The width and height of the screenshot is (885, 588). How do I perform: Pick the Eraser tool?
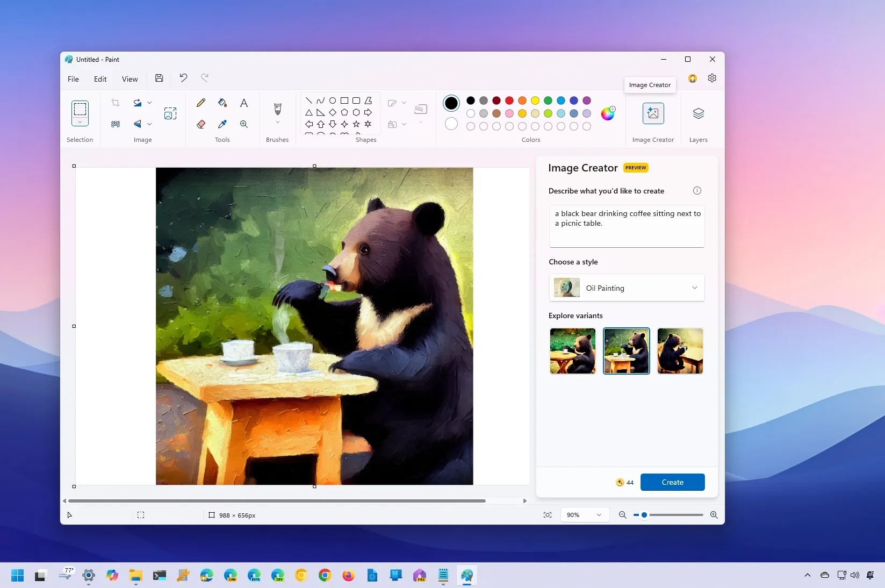pos(201,124)
